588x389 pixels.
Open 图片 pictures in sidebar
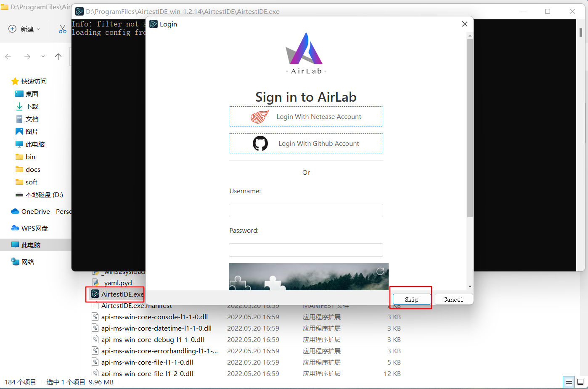pos(27,131)
